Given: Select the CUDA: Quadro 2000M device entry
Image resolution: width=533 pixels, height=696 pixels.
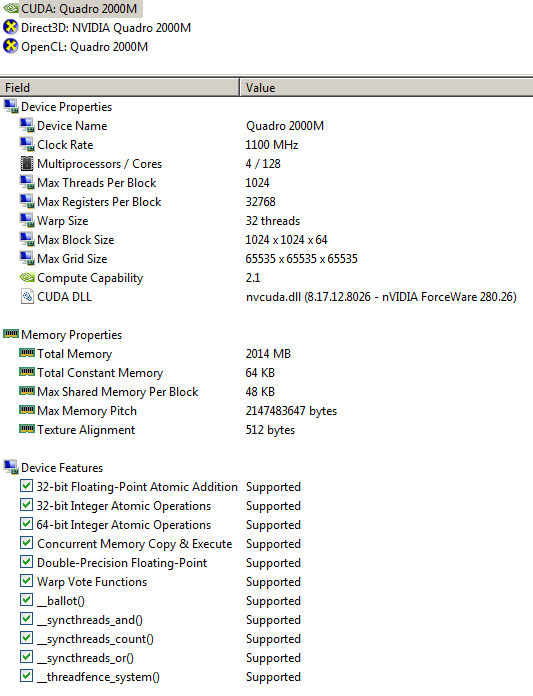Looking at the screenshot, I should (x=79, y=9).
